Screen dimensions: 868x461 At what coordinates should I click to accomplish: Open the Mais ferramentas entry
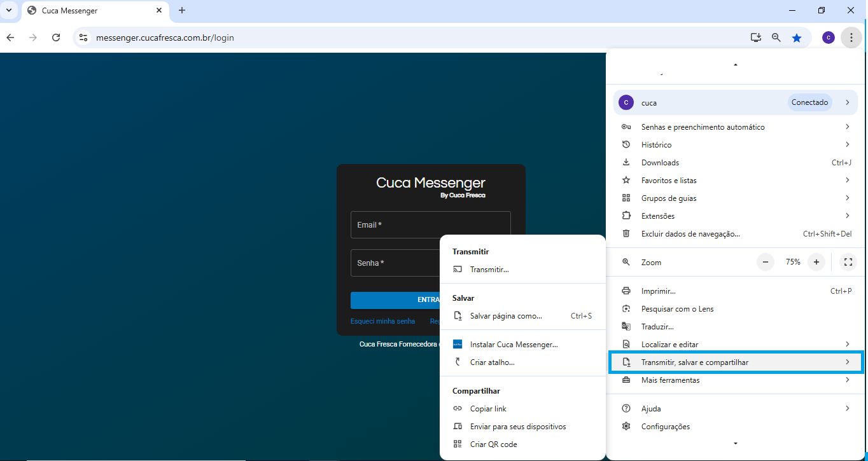(736, 380)
